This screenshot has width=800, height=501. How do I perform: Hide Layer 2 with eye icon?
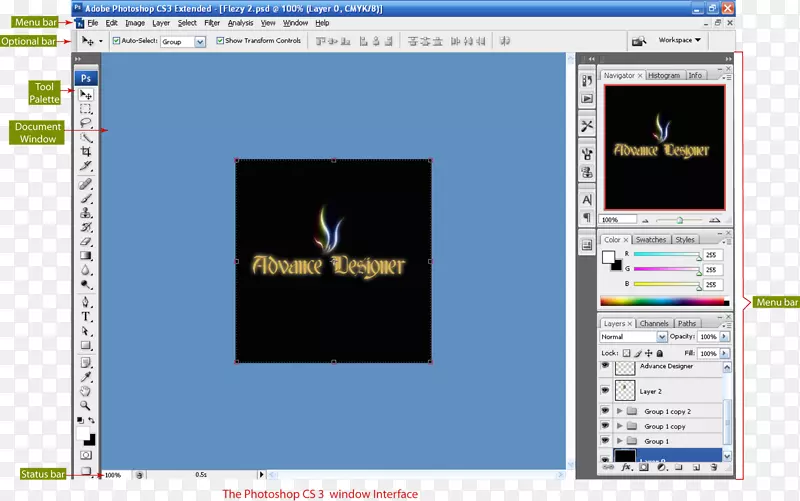pyautogui.click(x=605, y=390)
